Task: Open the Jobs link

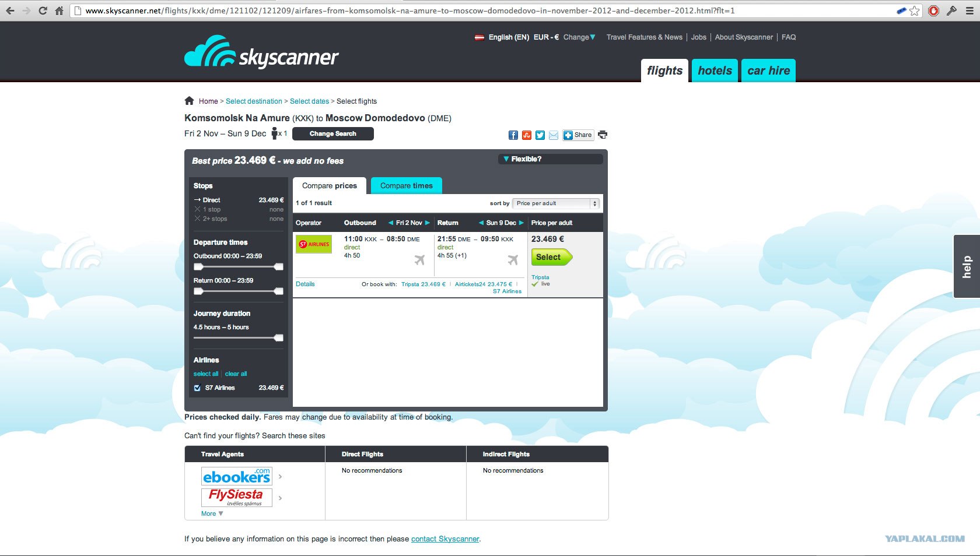Action: 699,37
